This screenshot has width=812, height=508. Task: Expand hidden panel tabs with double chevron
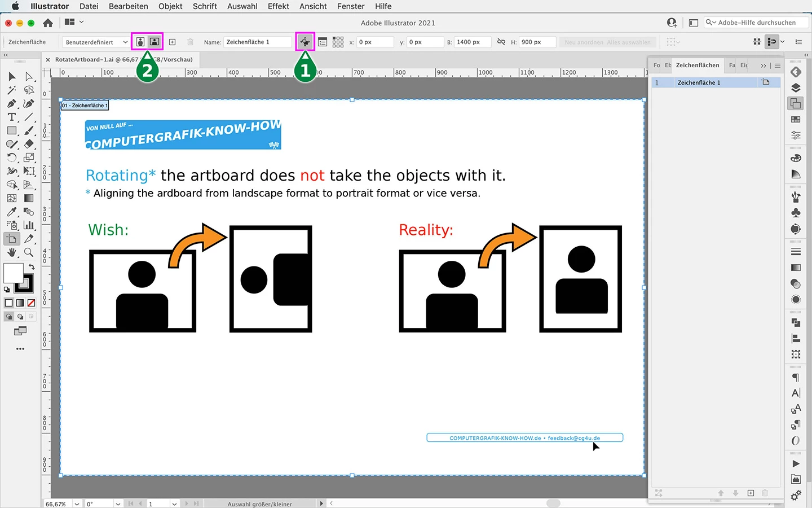[764, 65]
